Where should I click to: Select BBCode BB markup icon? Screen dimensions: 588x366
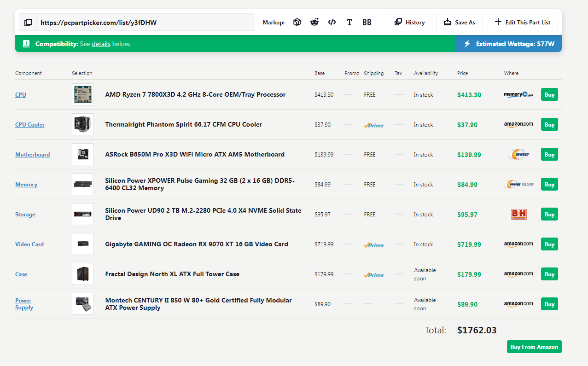click(x=367, y=22)
